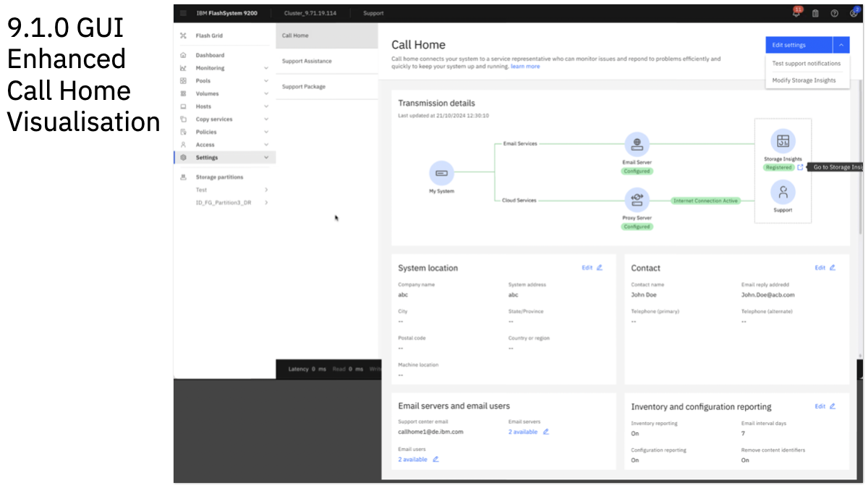Click the Storage Insights icon in the diagram
868x488 pixels.
(x=782, y=140)
